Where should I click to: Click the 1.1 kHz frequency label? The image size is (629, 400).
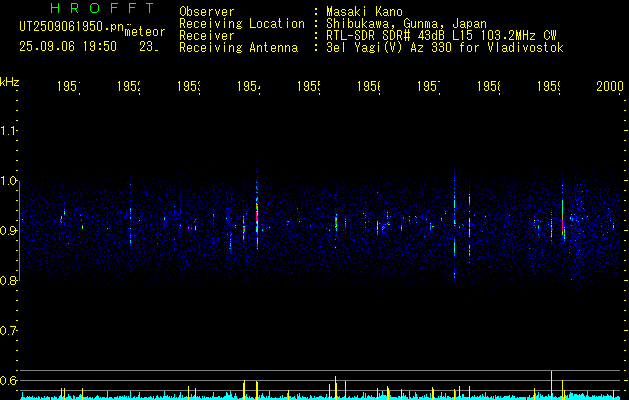(x=8, y=131)
